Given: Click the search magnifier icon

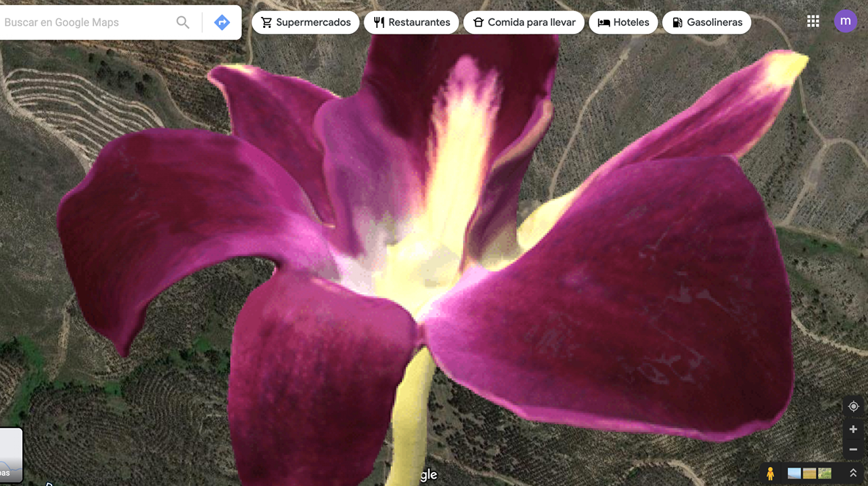Looking at the screenshot, I should tap(183, 23).
